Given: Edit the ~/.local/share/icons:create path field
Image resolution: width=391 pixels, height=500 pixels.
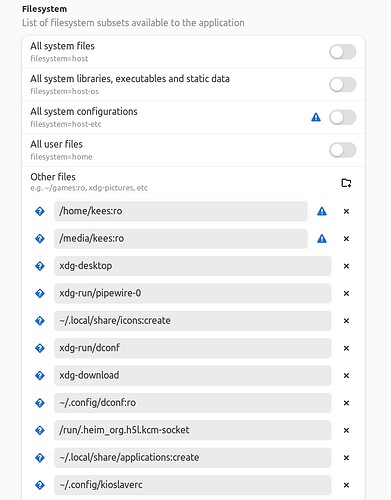Looking at the screenshot, I should tap(193, 320).
